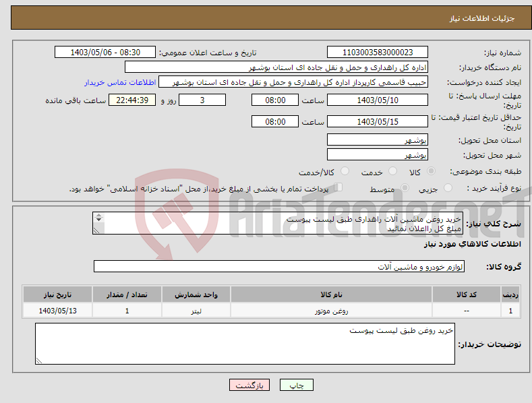Click the کد کالا column header
This screenshot has height=403, width=532.
467,294
